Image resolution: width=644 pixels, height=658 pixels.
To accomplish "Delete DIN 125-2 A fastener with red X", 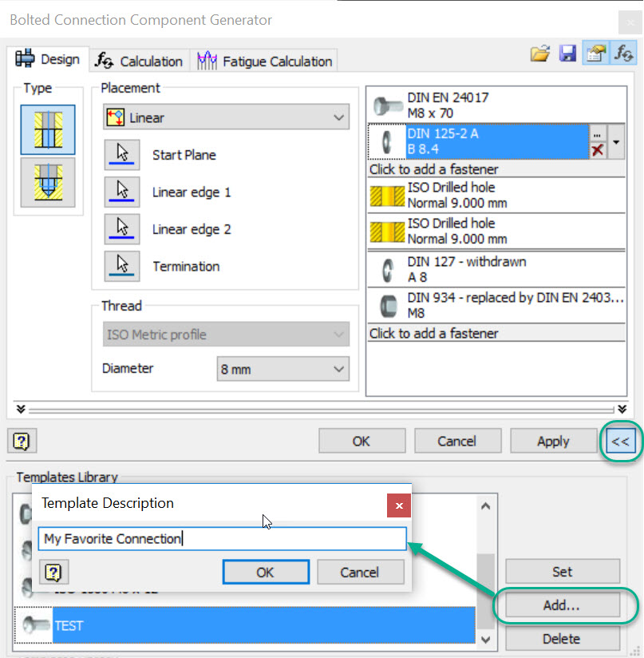I will tap(598, 150).
